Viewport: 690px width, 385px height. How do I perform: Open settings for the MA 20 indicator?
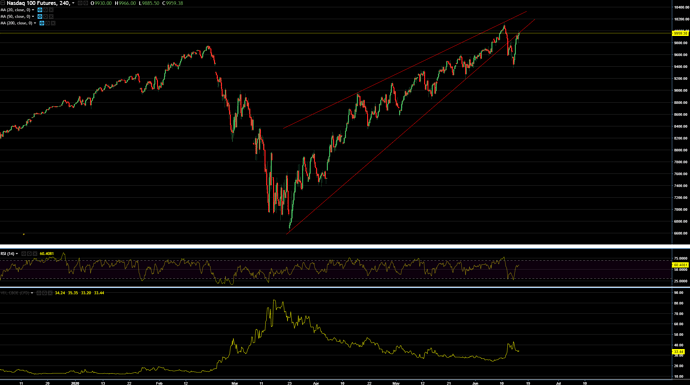tap(45, 10)
